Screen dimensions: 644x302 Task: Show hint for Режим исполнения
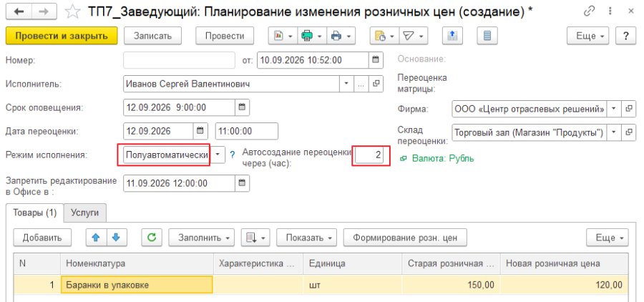click(233, 155)
